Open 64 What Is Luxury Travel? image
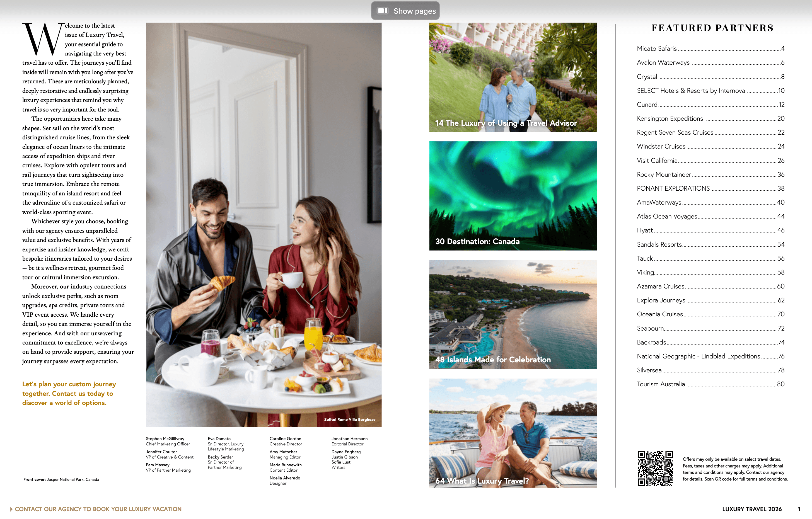The width and height of the screenshot is (812, 519). coord(513,433)
